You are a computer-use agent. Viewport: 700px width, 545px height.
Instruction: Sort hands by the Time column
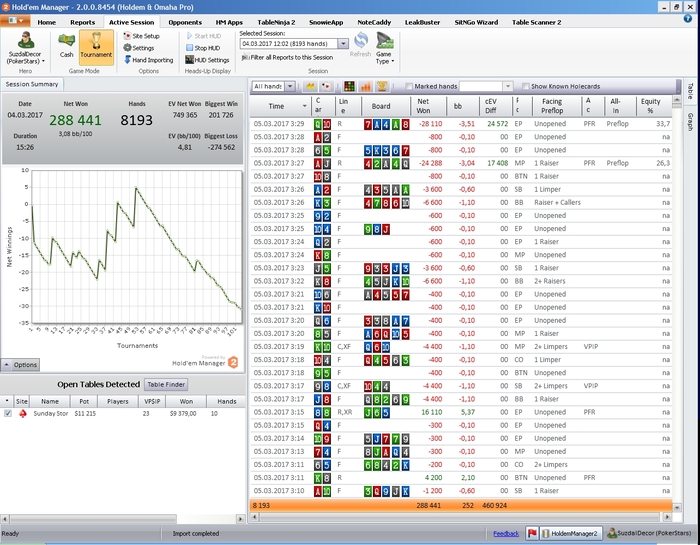(x=279, y=106)
